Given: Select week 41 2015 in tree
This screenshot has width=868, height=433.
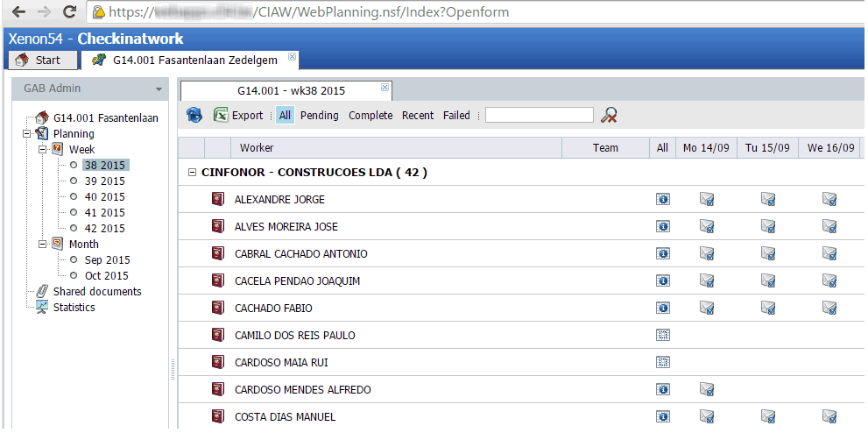Looking at the screenshot, I should (104, 213).
